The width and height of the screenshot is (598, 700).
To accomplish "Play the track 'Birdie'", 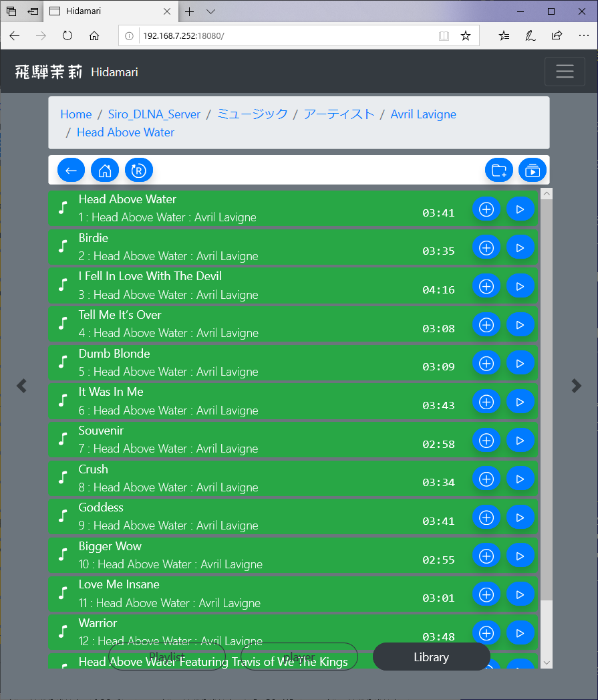I will tap(520, 248).
